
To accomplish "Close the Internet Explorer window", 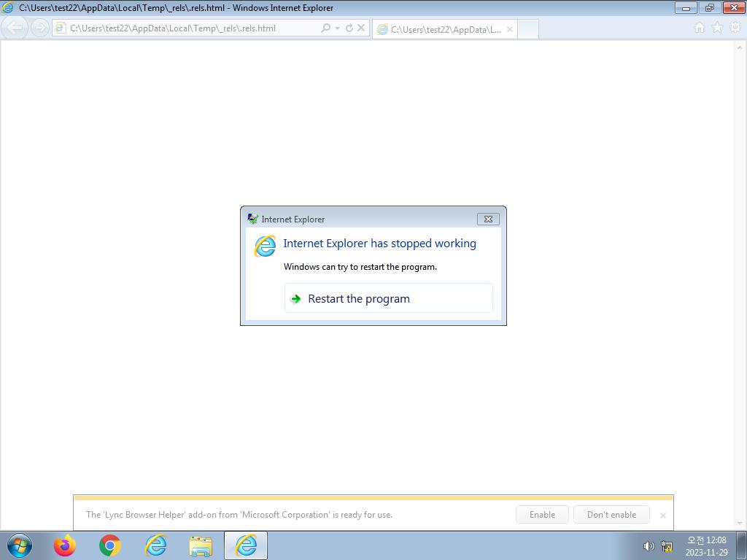I will (x=734, y=7).
